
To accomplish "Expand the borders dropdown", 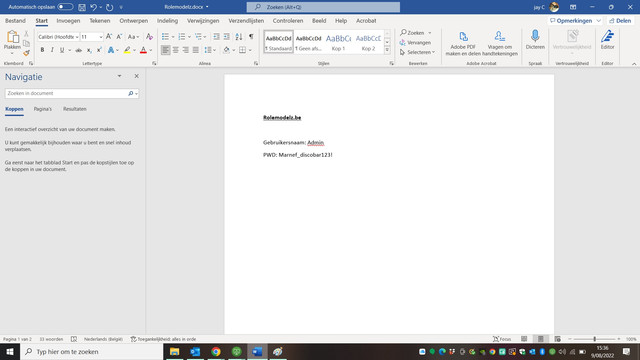I will (250, 50).
